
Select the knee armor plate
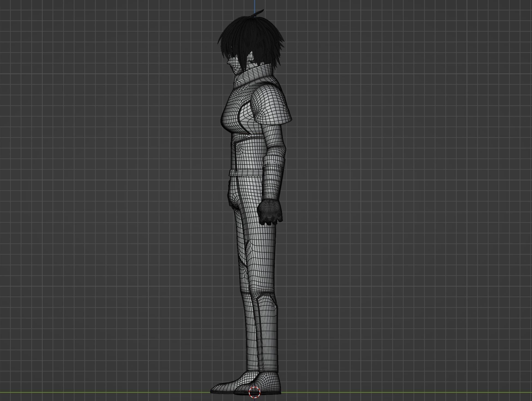click(x=266, y=300)
